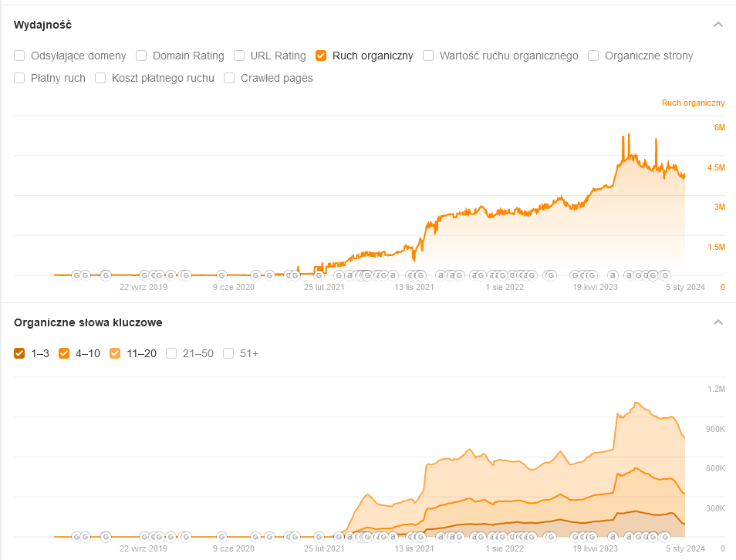Screen dimensions: 736x560
Task: Click the isolated G marker left of 9 cze 2020 in keywords chart
Action: coord(221,536)
